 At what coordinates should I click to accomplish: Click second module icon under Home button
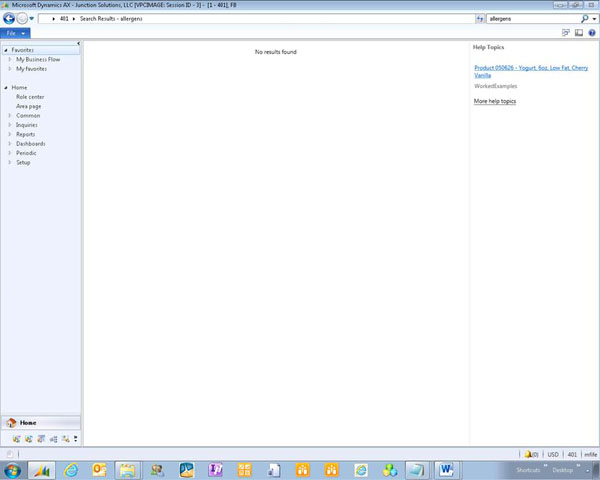[29, 439]
